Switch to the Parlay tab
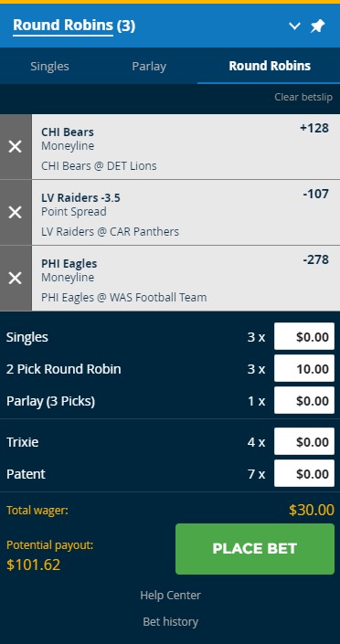340x644 pixels. click(x=149, y=66)
